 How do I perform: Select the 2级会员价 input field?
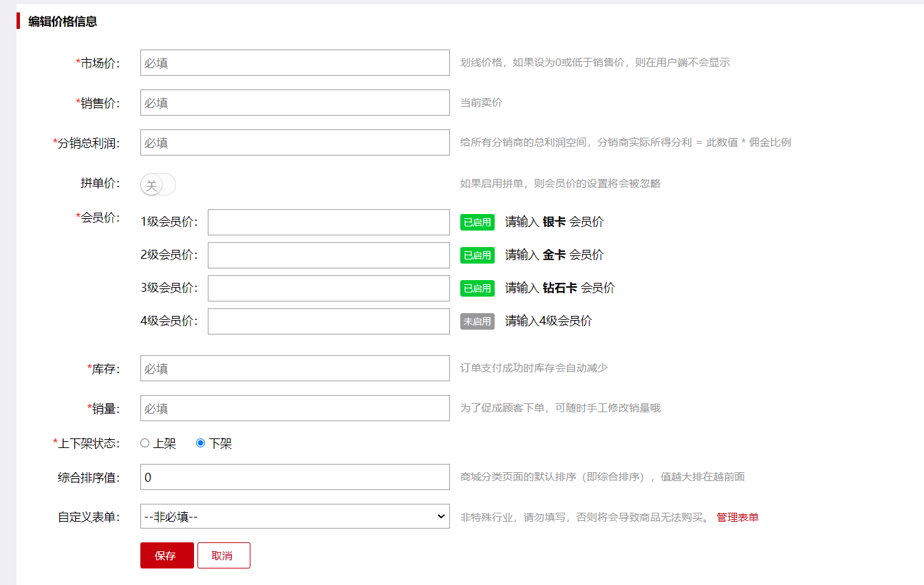328,255
